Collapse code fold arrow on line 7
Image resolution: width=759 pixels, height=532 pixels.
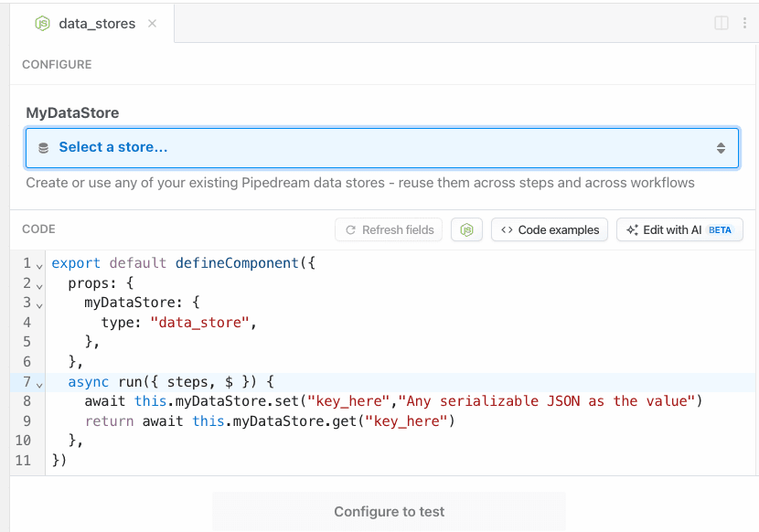[x=39, y=385]
